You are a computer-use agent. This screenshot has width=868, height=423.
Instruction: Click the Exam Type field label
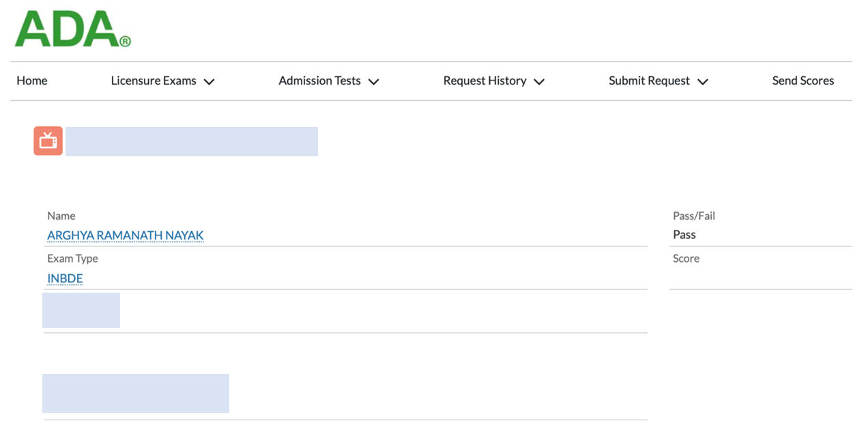click(72, 259)
